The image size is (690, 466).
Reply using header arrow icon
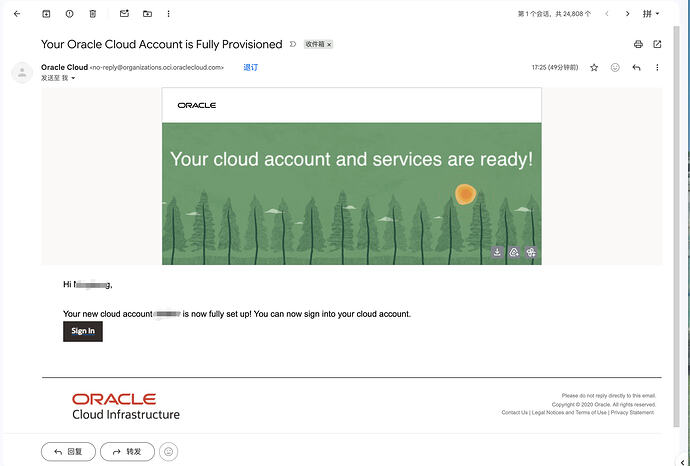[636, 67]
